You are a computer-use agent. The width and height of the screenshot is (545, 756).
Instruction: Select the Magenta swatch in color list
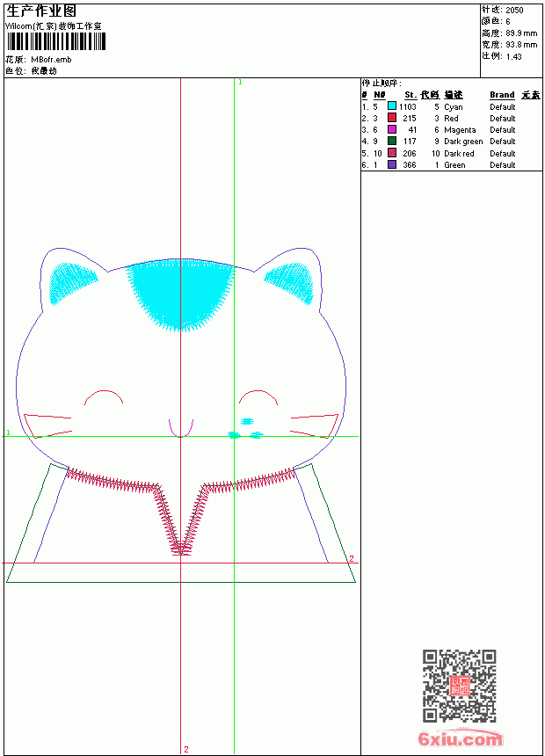point(392,129)
